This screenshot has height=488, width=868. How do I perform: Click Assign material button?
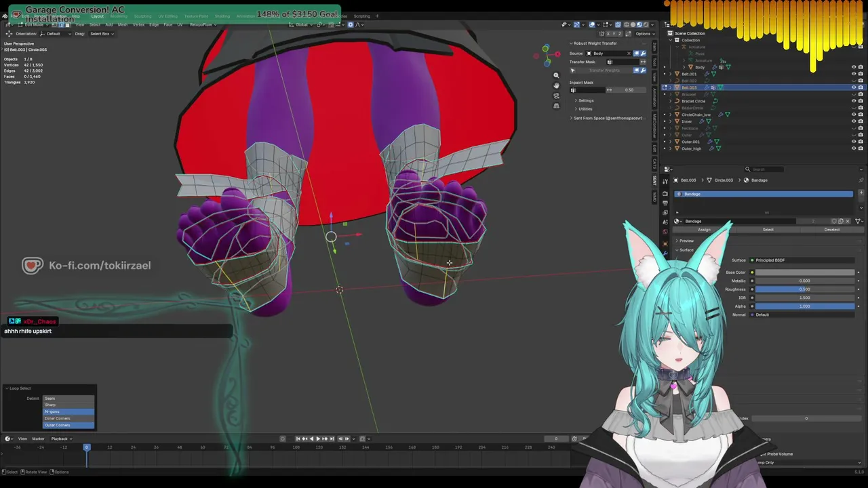click(704, 230)
